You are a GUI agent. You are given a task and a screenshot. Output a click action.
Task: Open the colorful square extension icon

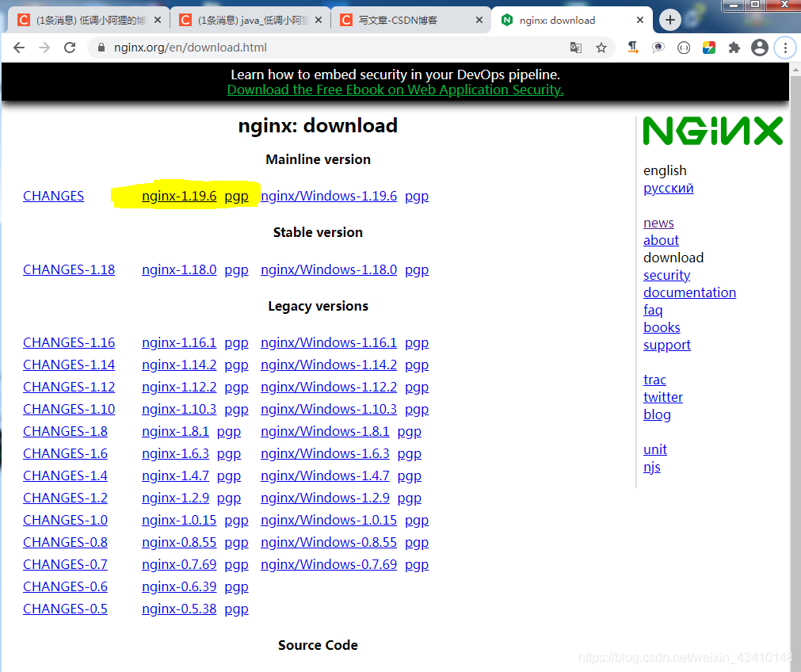point(708,48)
